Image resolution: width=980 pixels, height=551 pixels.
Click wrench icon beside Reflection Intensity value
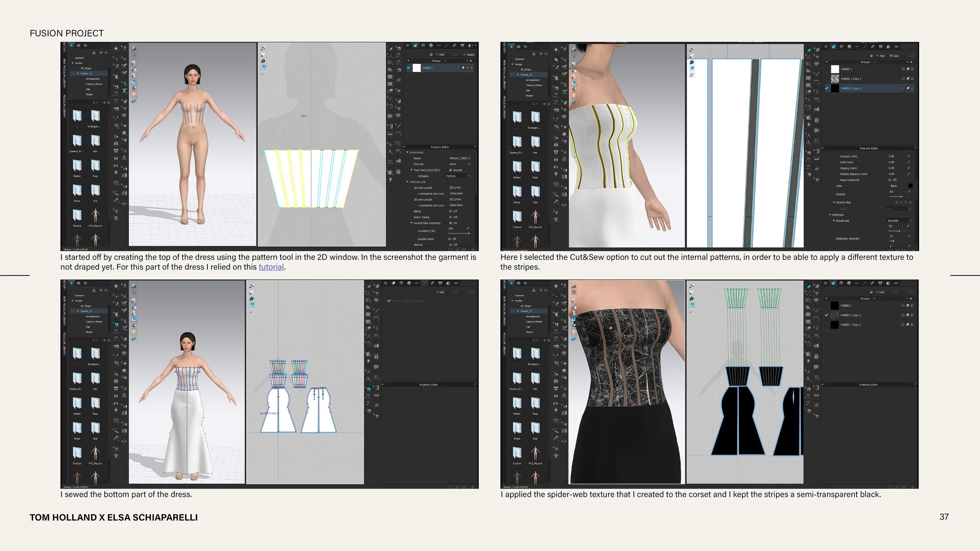(909, 236)
